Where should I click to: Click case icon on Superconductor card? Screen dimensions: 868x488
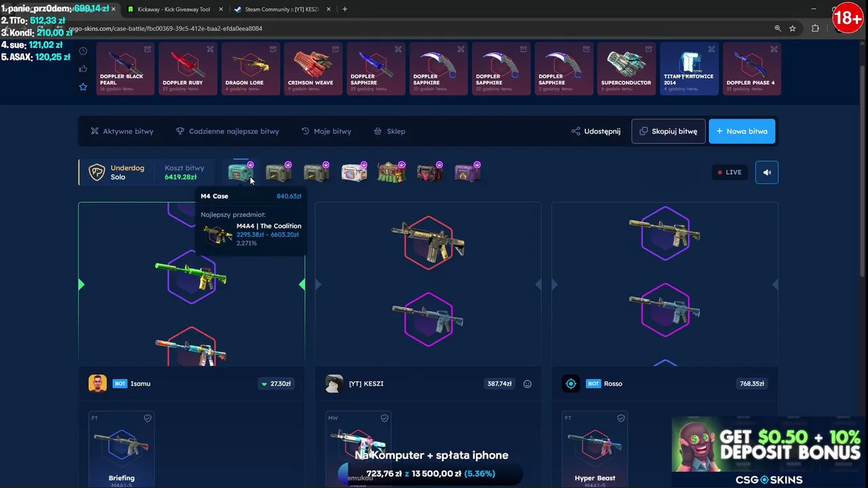click(x=648, y=49)
